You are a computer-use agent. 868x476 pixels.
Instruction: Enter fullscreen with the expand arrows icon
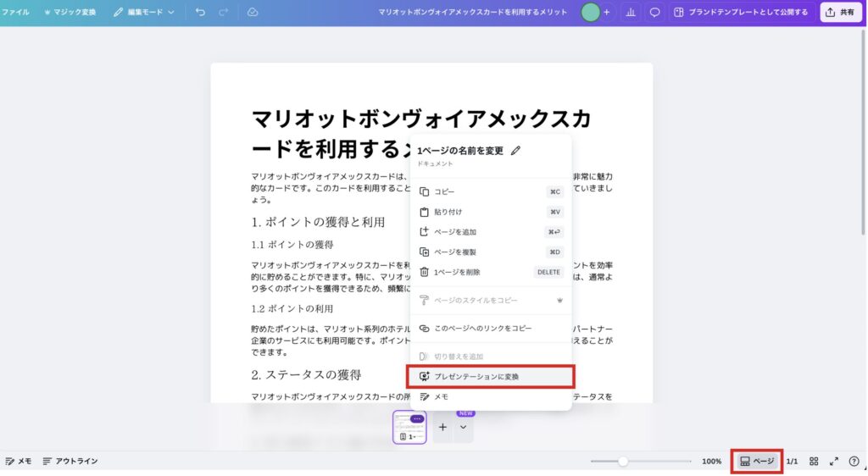[834, 461]
